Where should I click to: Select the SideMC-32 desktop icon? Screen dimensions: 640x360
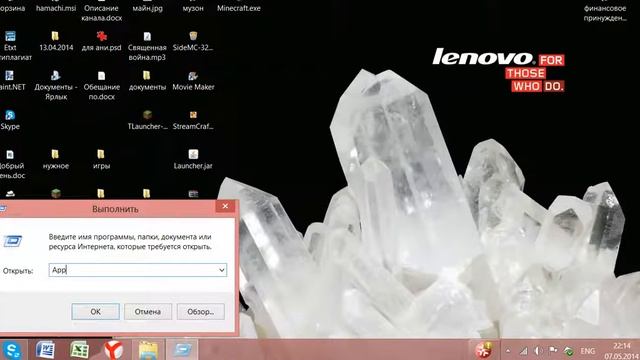click(x=193, y=37)
